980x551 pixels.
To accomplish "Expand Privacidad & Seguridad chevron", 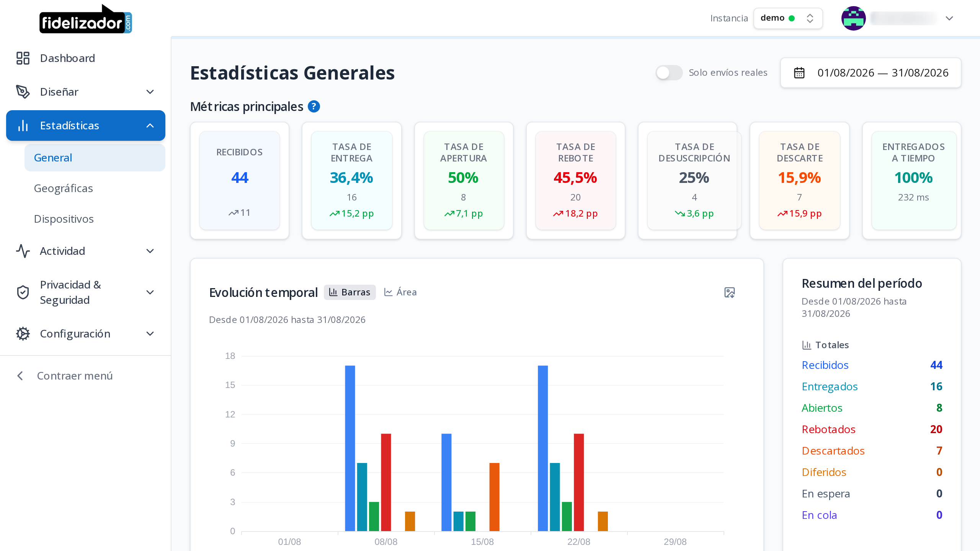I will pyautogui.click(x=150, y=292).
